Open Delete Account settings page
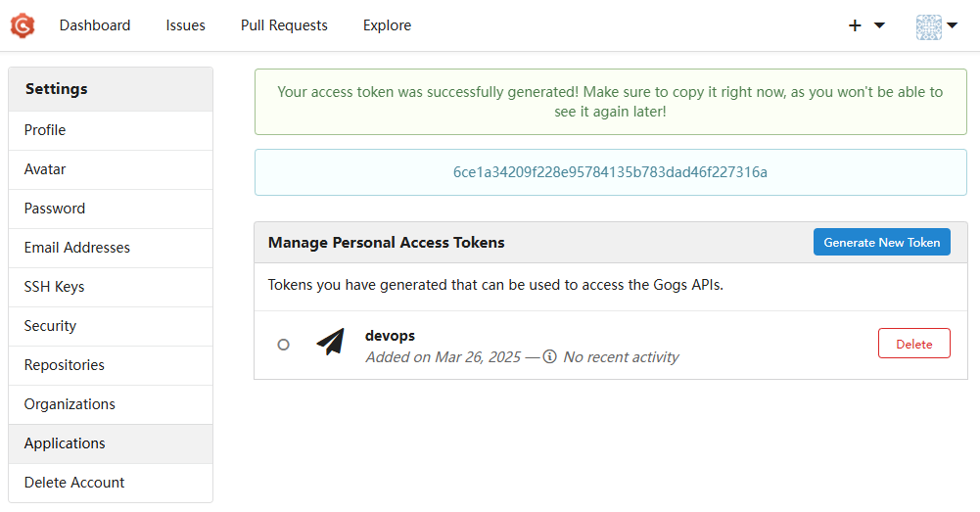The height and width of the screenshot is (512, 980). pos(74,483)
